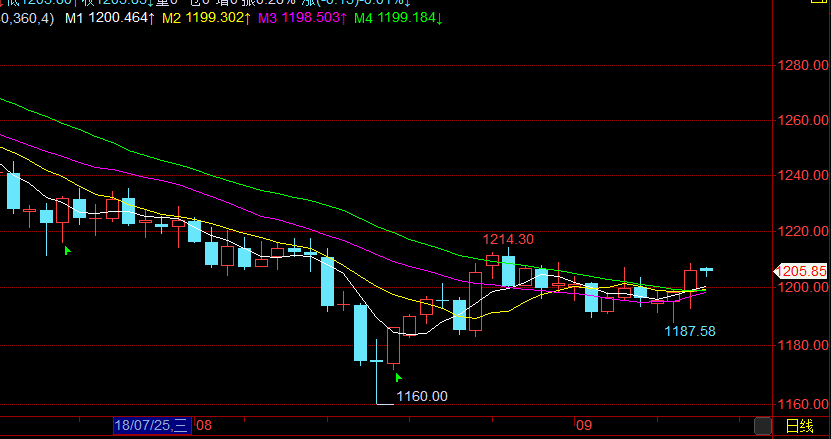This screenshot has height=439, width=831.
Task: Click the 1187.58 low price annotation
Action: click(x=690, y=331)
